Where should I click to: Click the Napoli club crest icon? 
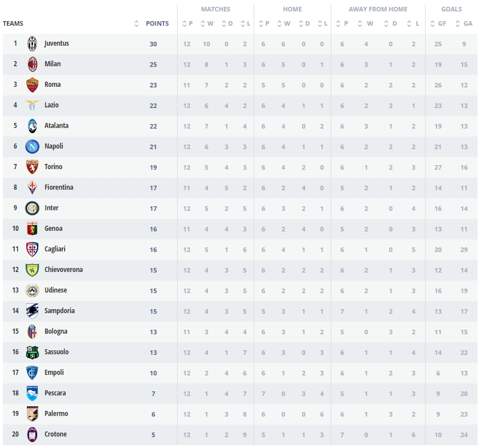(33, 147)
